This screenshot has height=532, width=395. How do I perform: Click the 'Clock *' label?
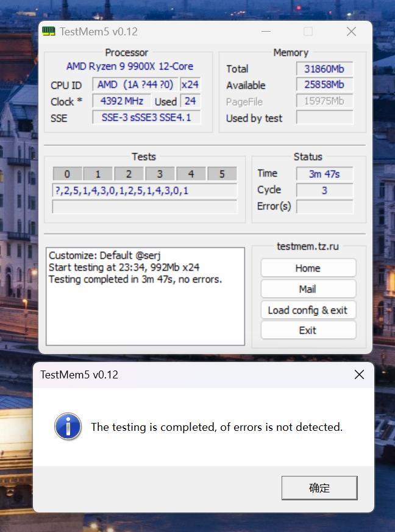tap(66, 101)
